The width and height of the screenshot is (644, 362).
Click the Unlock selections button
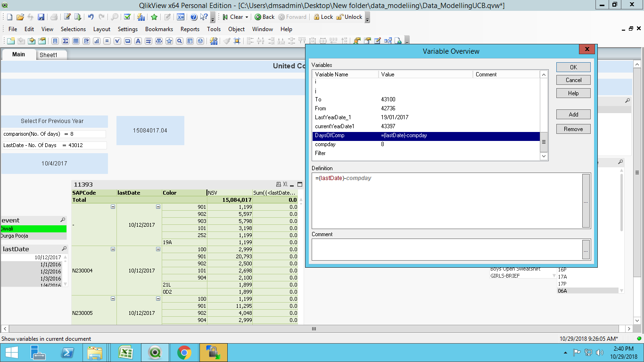(x=349, y=17)
